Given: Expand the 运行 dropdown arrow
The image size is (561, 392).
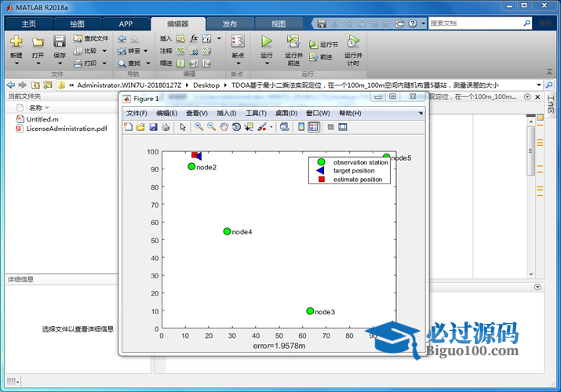Looking at the screenshot, I should click(x=267, y=64).
